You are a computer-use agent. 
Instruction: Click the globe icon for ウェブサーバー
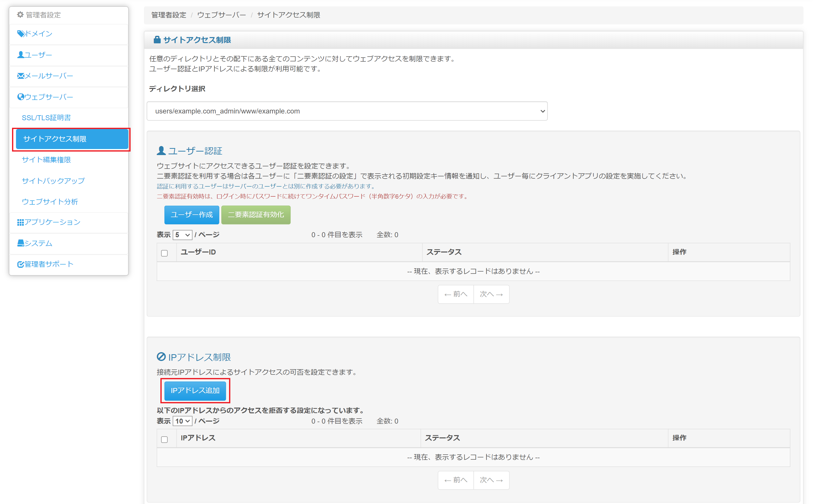[x=21, y=97]
